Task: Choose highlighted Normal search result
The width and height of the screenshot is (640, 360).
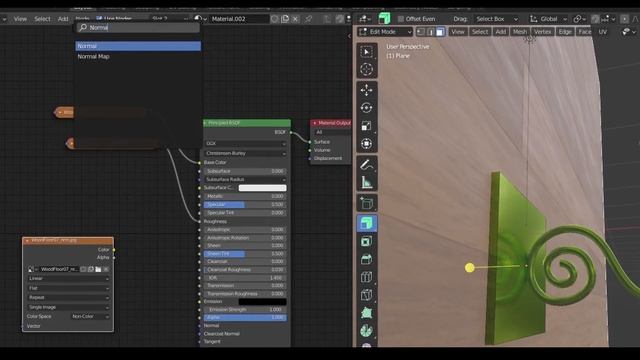Action: pyautogui.click(x=138, y=46)
